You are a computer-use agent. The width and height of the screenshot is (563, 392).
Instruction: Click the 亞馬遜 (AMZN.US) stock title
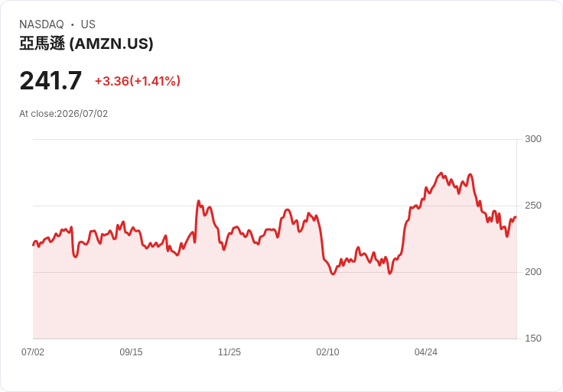pos(86,44)
